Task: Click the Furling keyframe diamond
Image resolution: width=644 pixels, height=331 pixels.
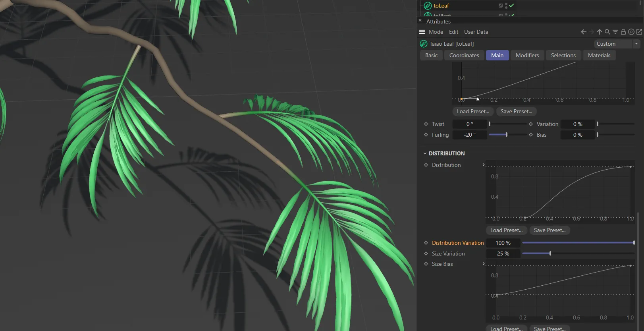Action: pos(426,135)
